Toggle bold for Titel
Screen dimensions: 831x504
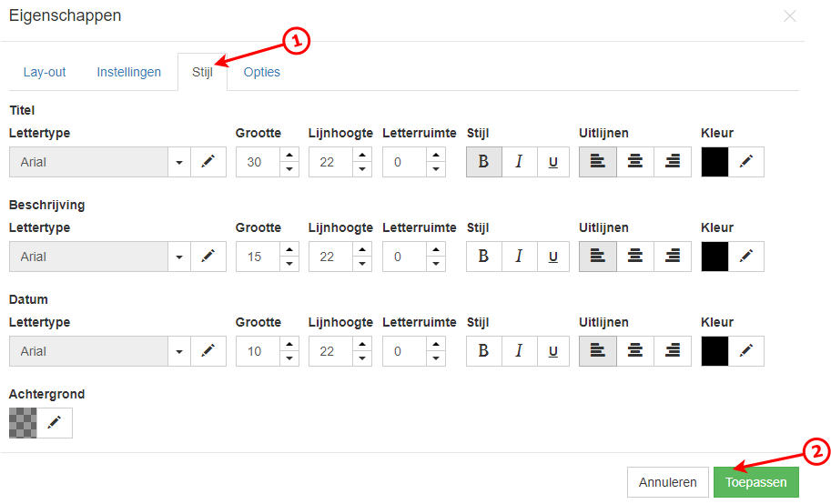coord(483,162)
